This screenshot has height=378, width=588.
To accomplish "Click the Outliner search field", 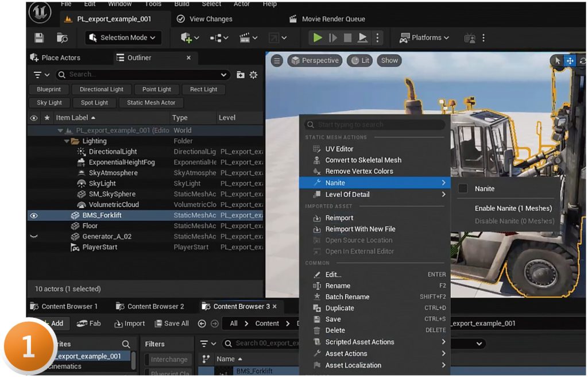I will (143, 75).
